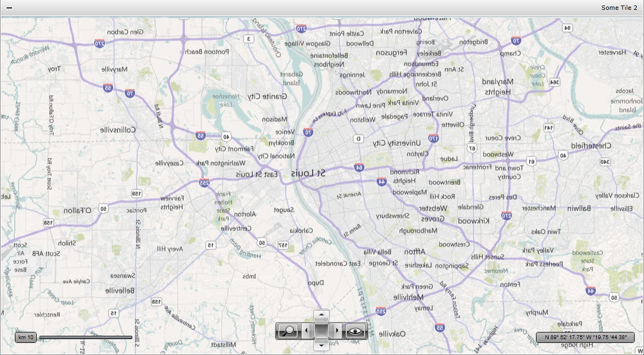Pan the map left with arrow
This screenshot has width=644, height=355.
point(307,330)
